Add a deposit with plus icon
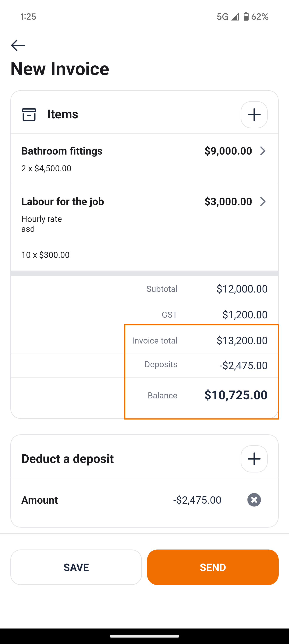This screenshot has width=289, height=644. (x=254, y=459)
